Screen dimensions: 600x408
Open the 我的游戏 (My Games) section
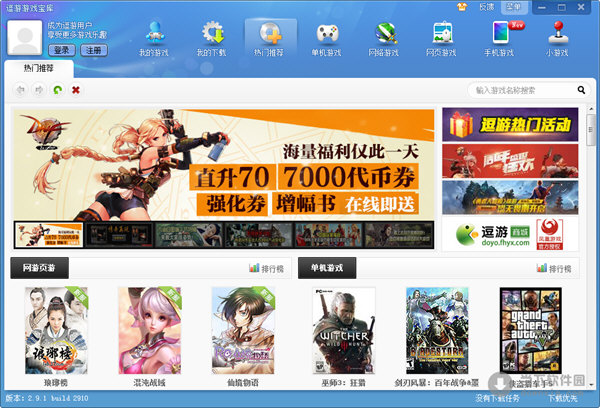pos(155,36)
